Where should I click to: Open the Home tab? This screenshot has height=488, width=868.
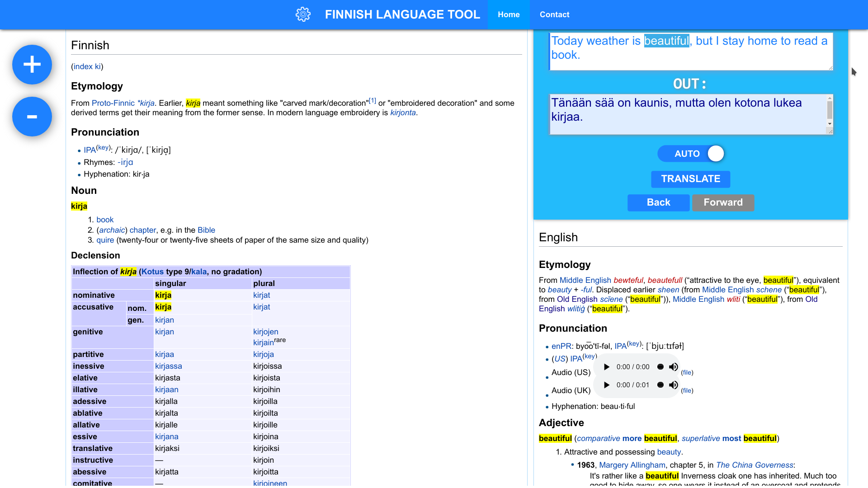point(509,14)
